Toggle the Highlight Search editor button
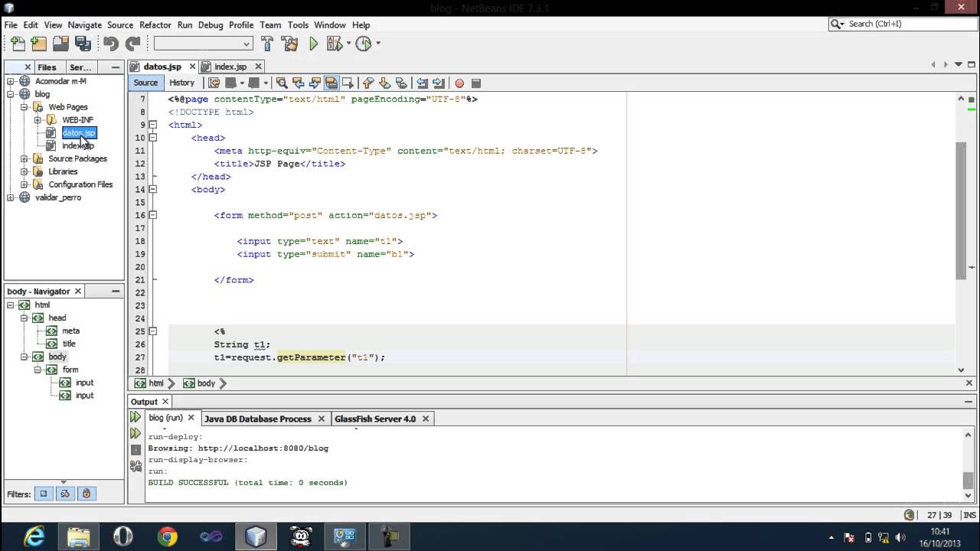Viewport: 980px width, 551px height. (331, 83)
